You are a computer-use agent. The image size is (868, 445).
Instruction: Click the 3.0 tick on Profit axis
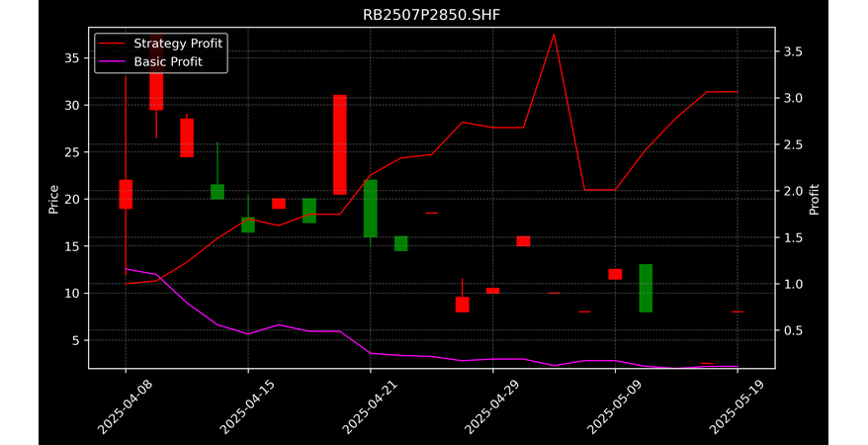[x=793, y=98]
